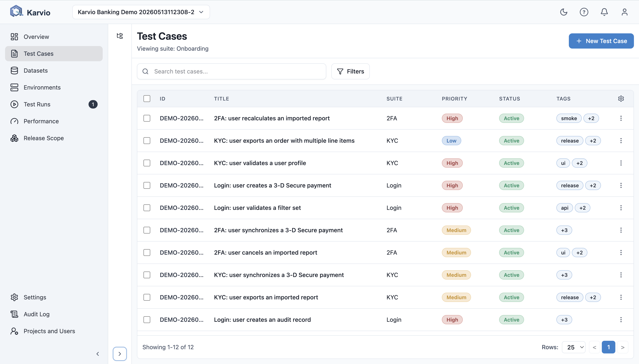Expand +2 tags on 2FA recalculates row
The height and width of the screenshot is (364, 639).
point(591,118)
